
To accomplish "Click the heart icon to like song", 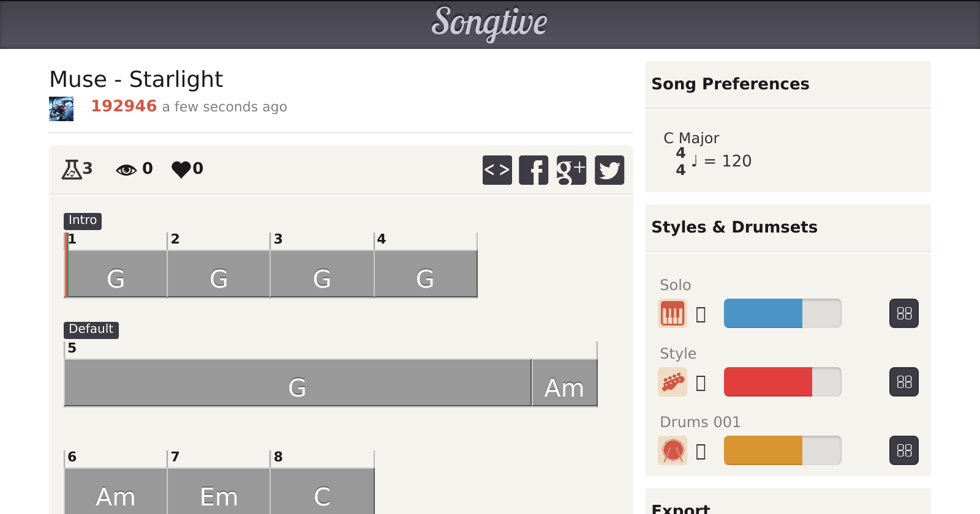I will (x=181, y=169).
